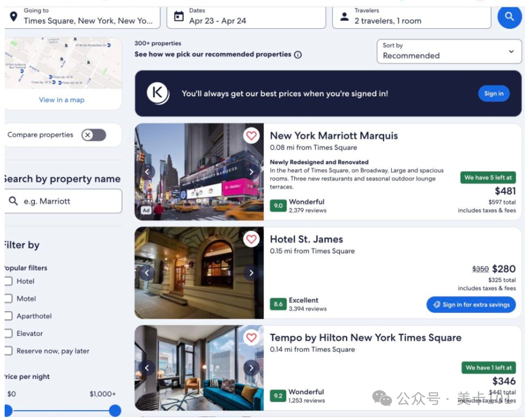Screen dimensions: 529x420
Task: Click the map thumbnail preview
Action: 63,63
